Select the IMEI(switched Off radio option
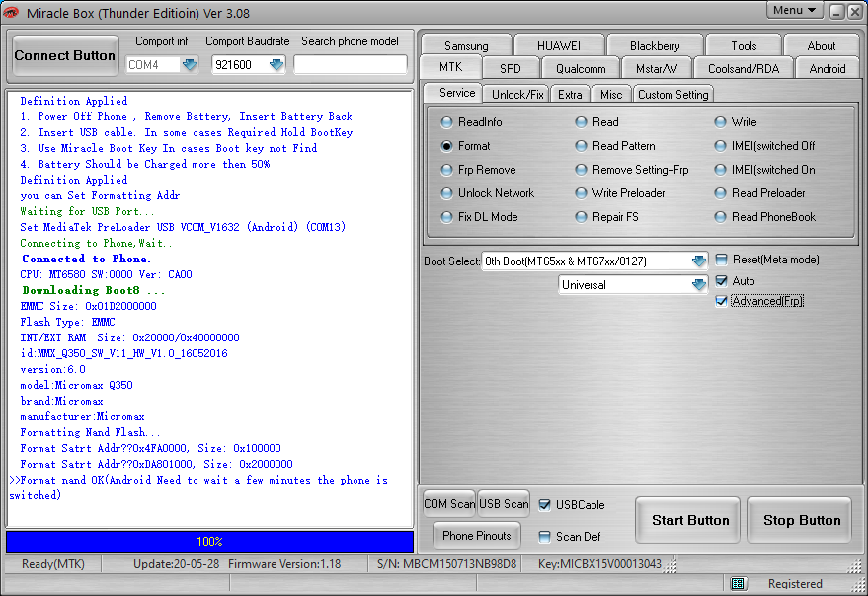This screenshot has width=868, height=596. pos(764,146)
